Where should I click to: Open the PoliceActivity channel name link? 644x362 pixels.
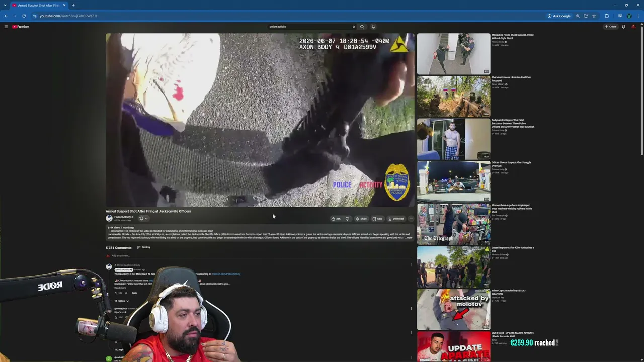[122, 217]
